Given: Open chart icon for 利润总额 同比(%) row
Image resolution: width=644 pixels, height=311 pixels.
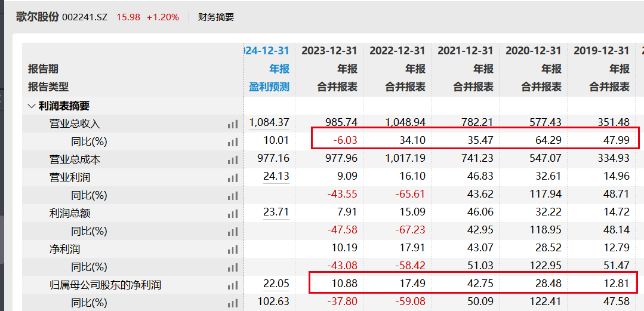Looking at the screenshot, I should click(233, 231).
